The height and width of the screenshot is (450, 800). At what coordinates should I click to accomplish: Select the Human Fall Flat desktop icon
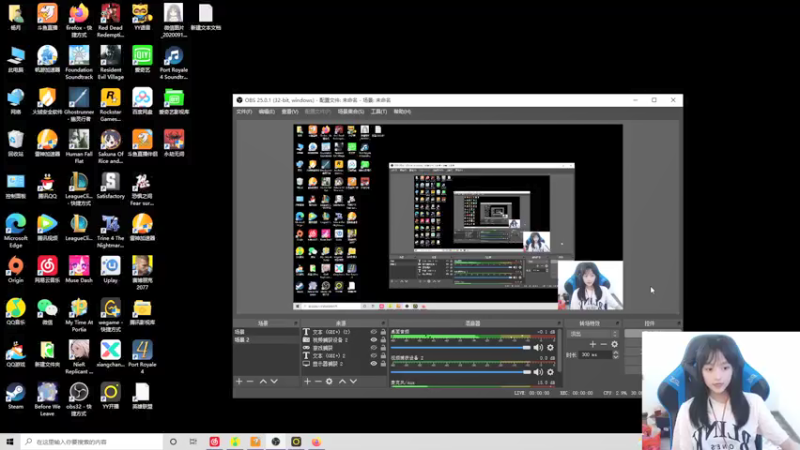click(x=79, y=147)
